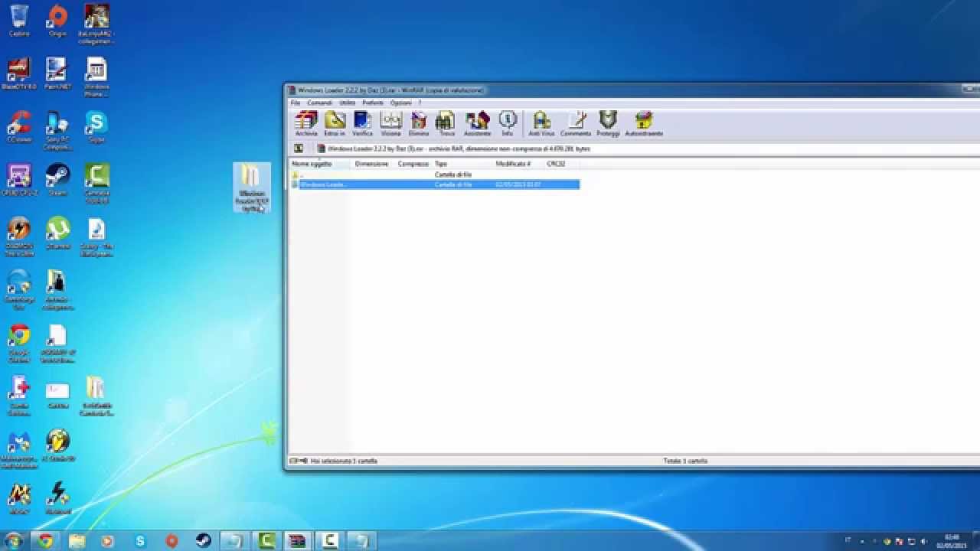This screenshot has width=980, height=551.
Task: Select the parent folder '..' row
Action: pos(435,174)
